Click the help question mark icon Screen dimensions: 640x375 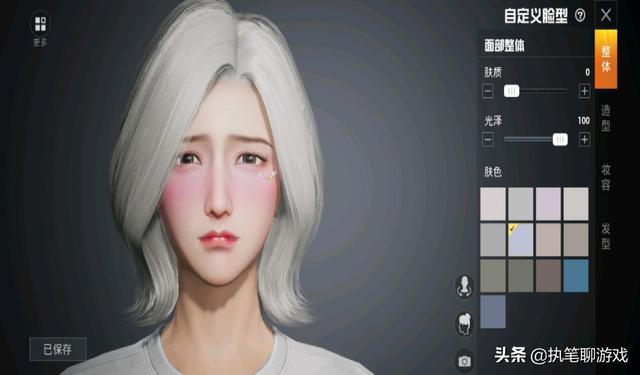580,16
